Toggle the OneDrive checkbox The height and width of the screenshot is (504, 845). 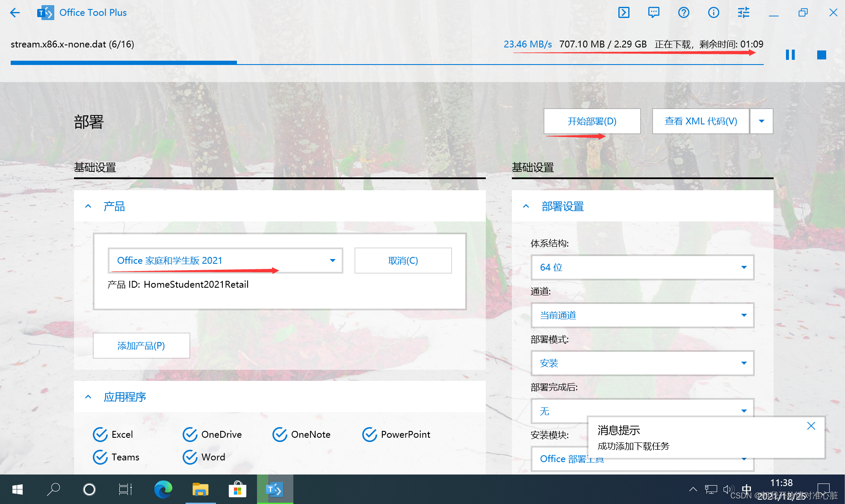coord(190,434)
